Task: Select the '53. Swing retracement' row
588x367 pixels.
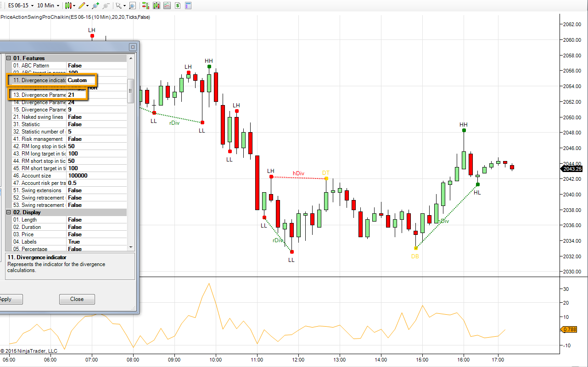Action: click(69, 205)
